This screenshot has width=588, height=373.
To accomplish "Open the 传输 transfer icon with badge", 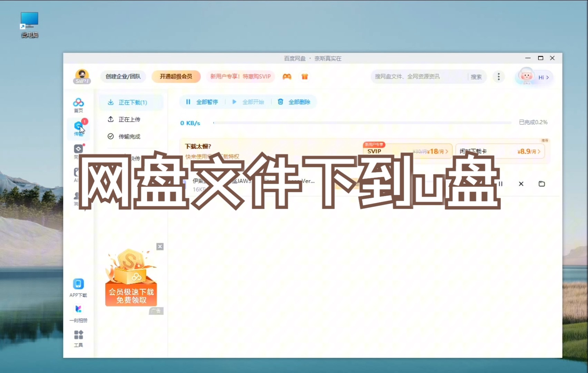I will click(x=79, y=128).
